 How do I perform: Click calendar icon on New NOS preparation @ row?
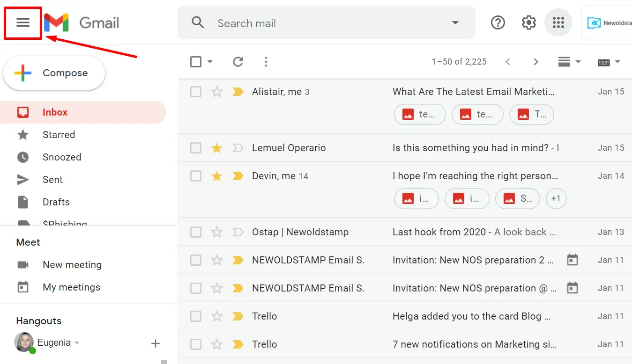pyautogui.click(x=573, y=288)
